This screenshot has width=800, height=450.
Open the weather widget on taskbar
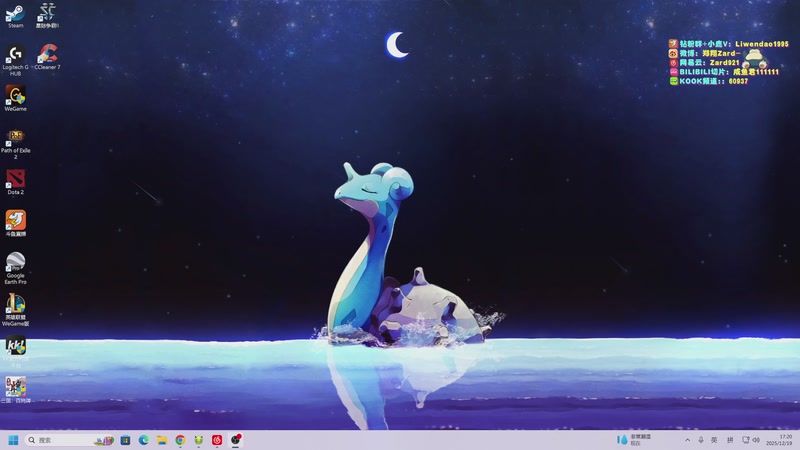click(x=634, y=440)
